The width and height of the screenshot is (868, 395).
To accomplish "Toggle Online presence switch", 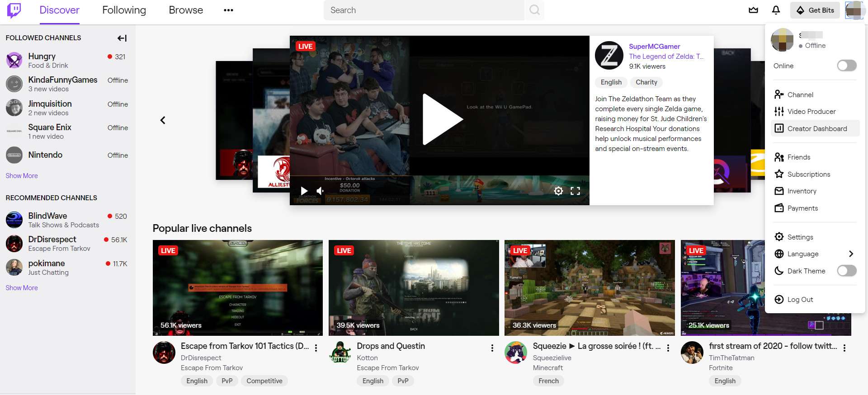I will [847, 66].
